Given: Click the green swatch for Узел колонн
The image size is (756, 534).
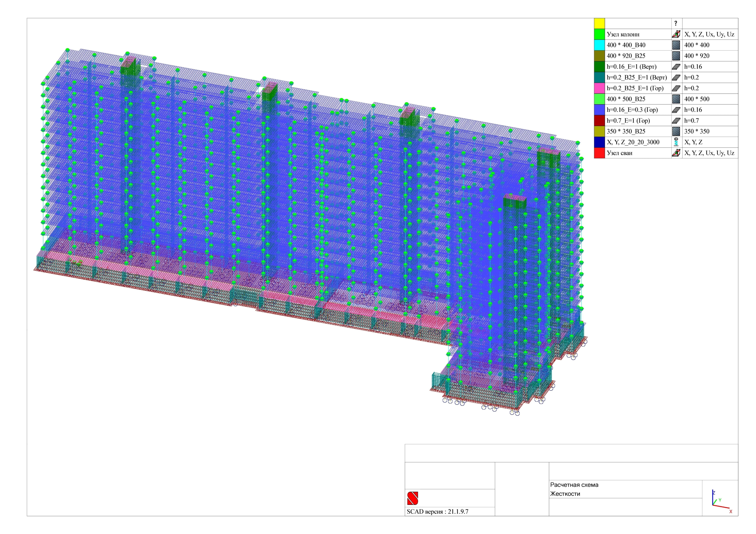Looking at the screenshot, I should pos(599,34).
